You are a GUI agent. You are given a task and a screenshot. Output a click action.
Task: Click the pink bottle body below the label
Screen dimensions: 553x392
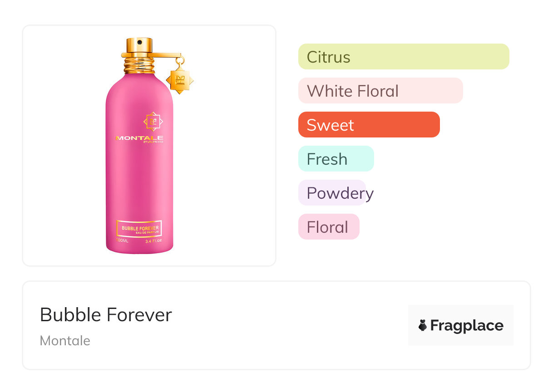(139, 181)
